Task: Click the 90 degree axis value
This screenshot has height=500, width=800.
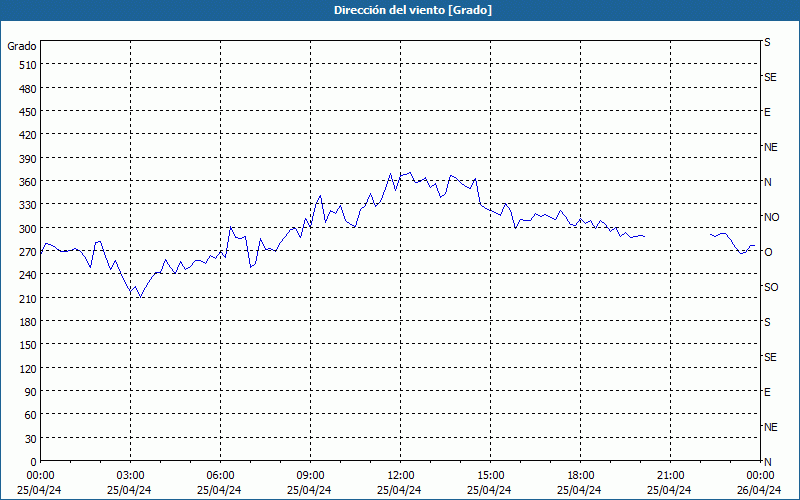Action: [31, 392]
